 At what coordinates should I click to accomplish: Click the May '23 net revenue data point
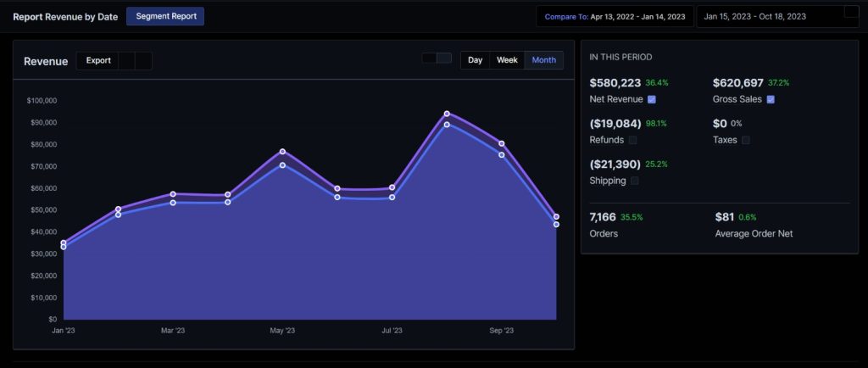point(282,164)
